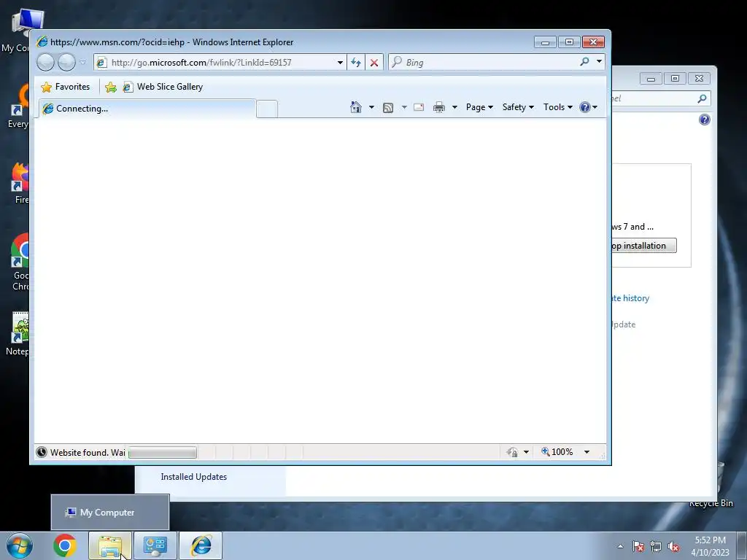
Task: Open the Web Slice Gallery link
Action: tap(163, 87)
